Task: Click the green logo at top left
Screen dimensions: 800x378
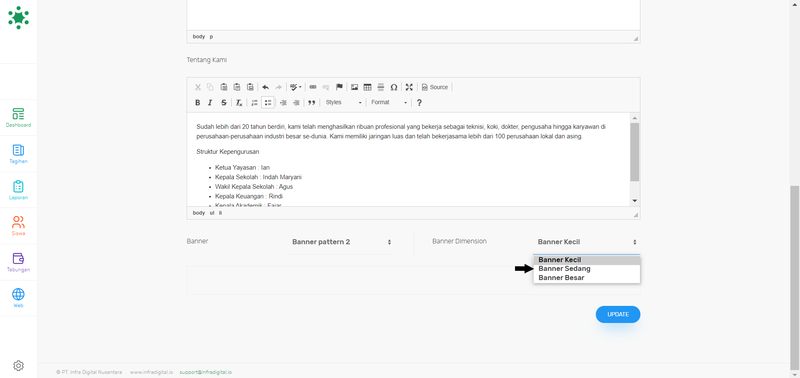Action: pos(18,17)
